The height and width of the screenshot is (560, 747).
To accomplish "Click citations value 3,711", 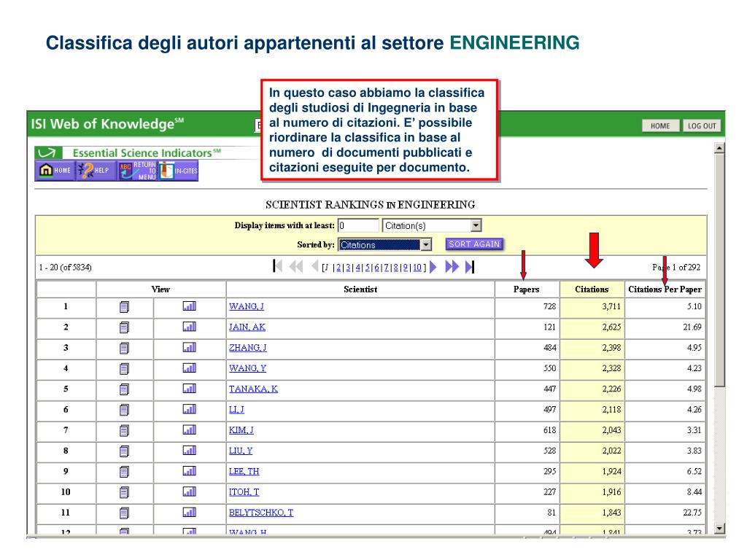I will 611,307.
